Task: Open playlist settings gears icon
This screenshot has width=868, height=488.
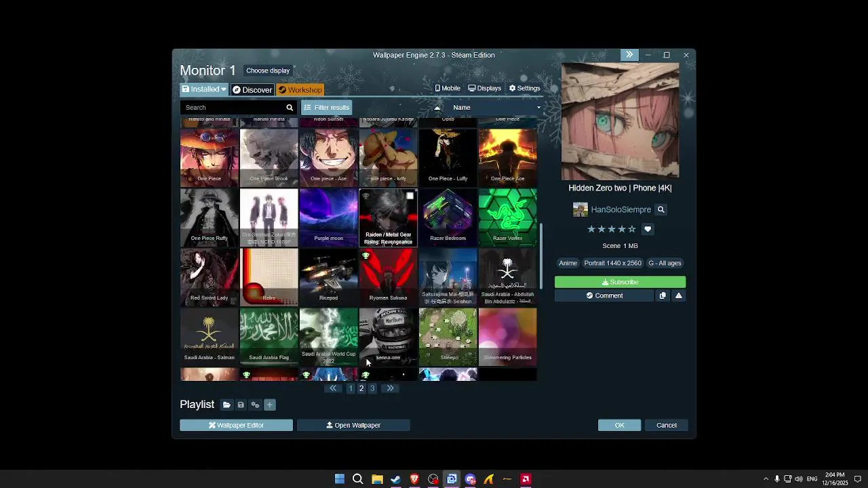Action: 255,405
